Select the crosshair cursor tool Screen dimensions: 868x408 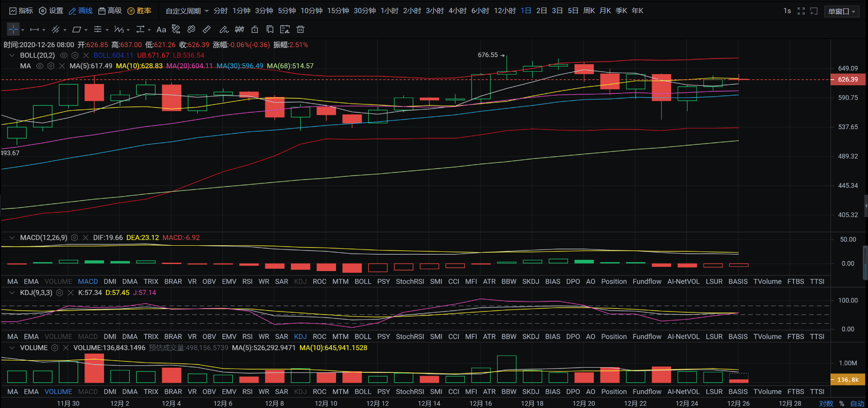[13, 30]
